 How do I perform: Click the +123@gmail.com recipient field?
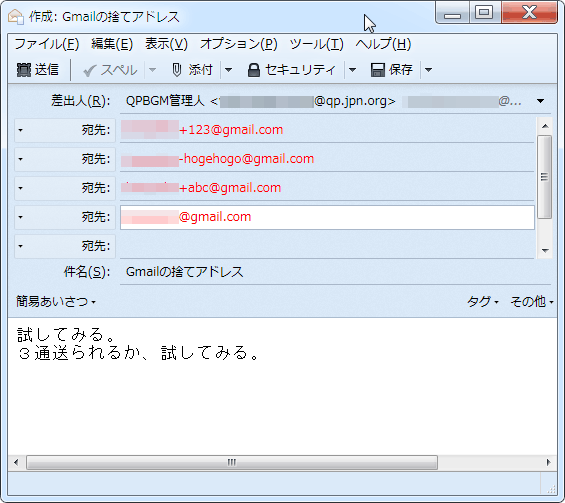pyautogui.click(x=327, y=130)
